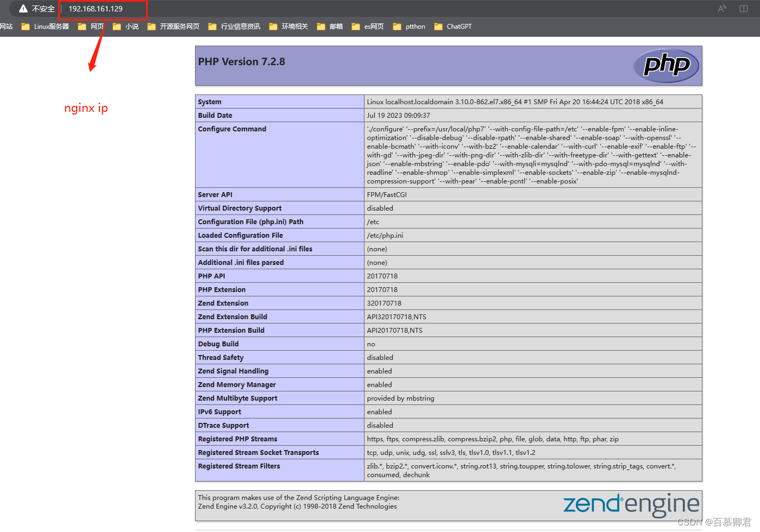Click the FPM/FastCGI Server API value
The width and height of the screenshot is (760, 532).
point(387,195)
